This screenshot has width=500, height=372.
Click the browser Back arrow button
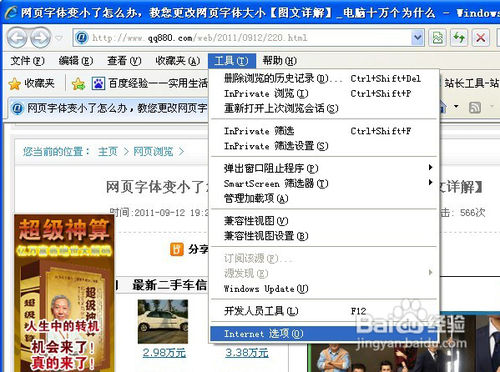[17, 38]
